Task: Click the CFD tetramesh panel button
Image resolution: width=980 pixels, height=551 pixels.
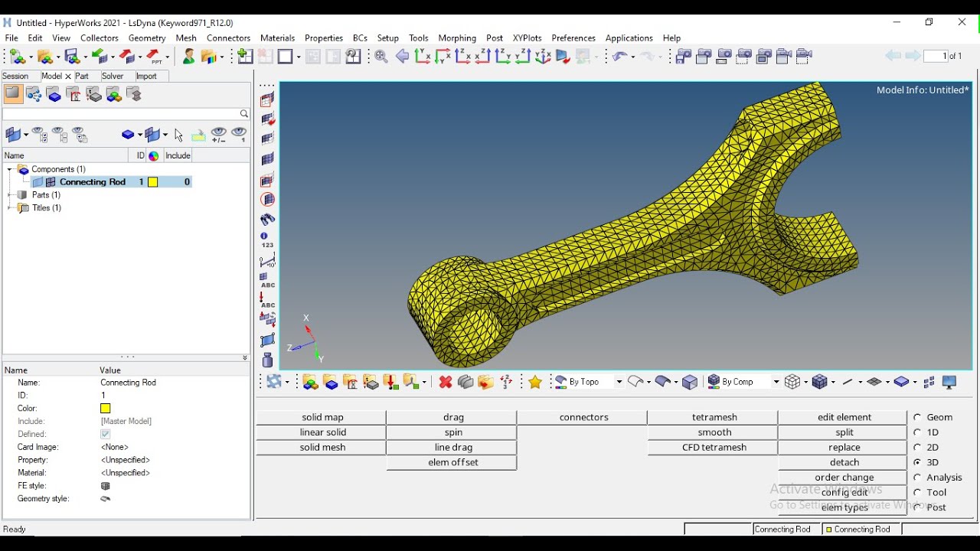Action: click(714, 448)
